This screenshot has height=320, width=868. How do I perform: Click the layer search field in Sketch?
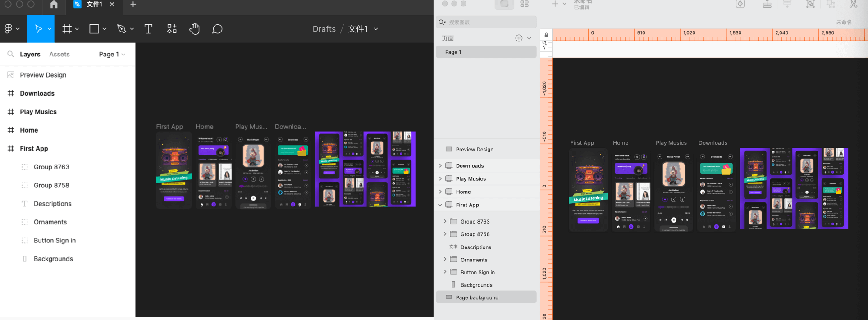(x=489, y=22)
